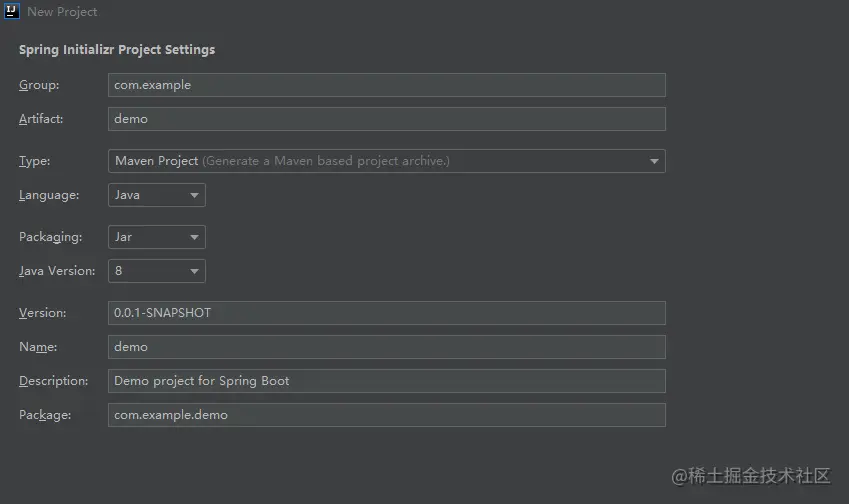
Task: Open the Language dropdown showing Java
Action: point(156,195)
